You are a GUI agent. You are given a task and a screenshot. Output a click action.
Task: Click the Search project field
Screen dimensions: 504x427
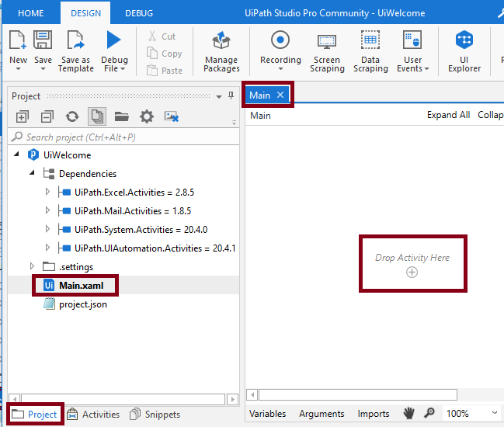123,137
